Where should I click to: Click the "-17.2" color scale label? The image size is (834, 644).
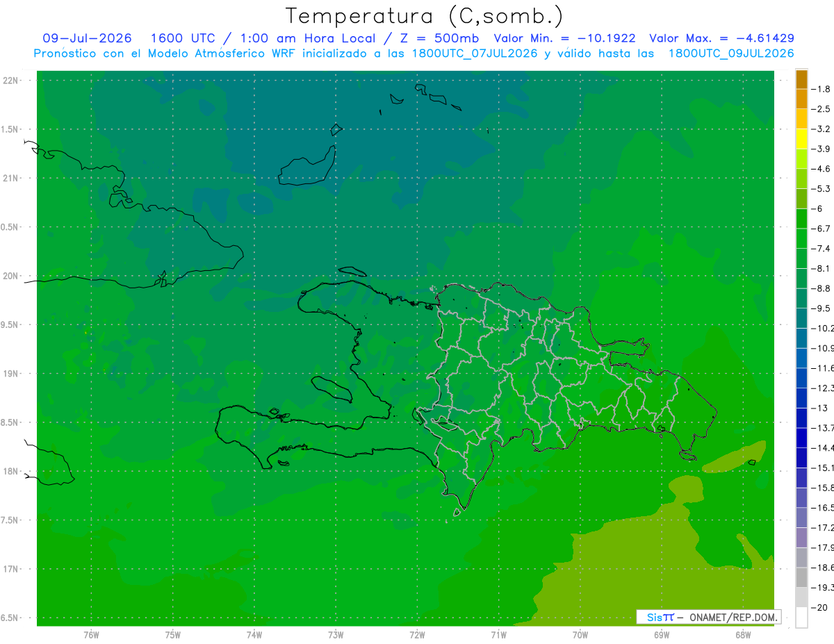coord(822,528)
